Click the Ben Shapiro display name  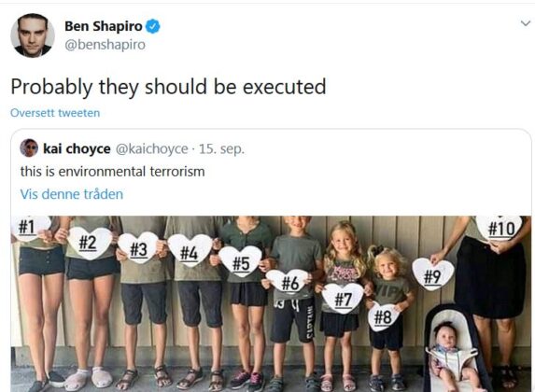tap(104, 26)
